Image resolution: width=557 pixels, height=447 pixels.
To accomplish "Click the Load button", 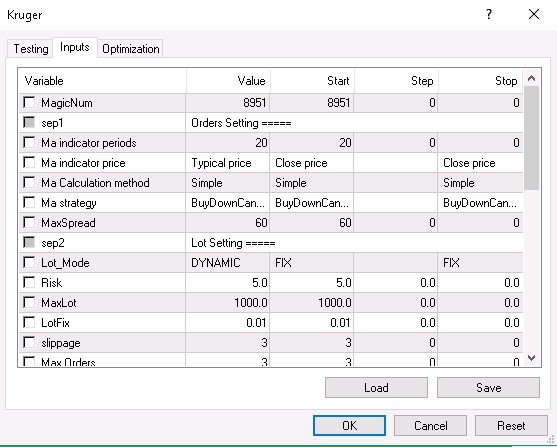I will 376,387.
